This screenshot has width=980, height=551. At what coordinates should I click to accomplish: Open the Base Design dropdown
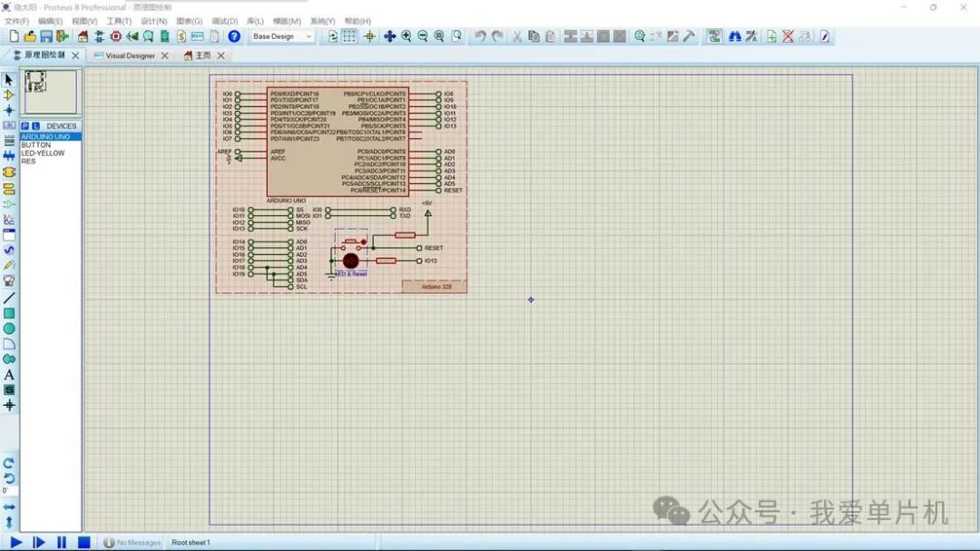(x=282, y=36)
